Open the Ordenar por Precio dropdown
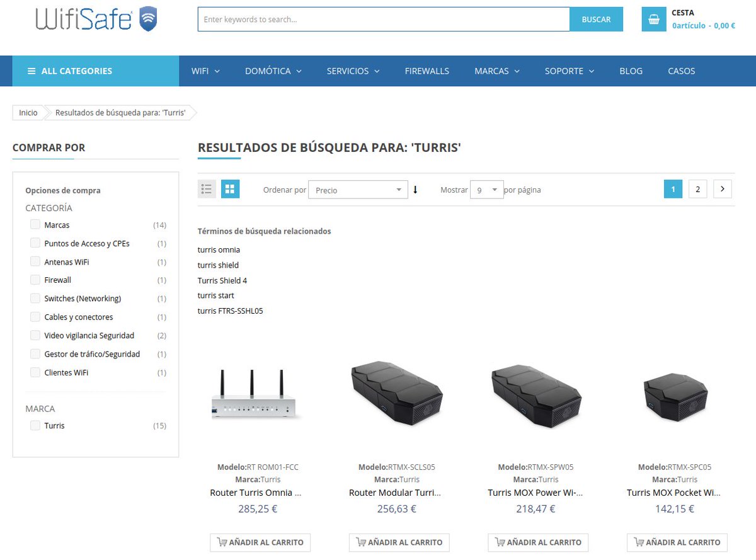The width and height of the screenshot is (756, 560). pos(358,190)
